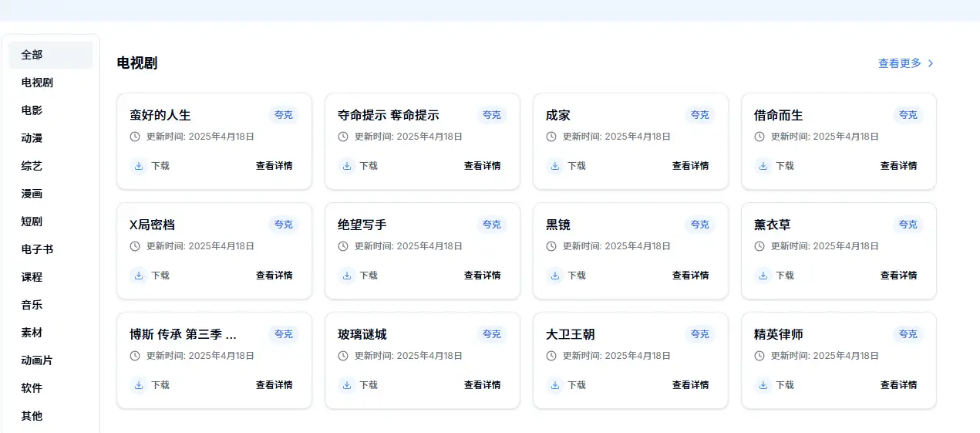Viewport: 980px width, 433px height.
Task: Click download icon on 玻璃迷城 card
Action: coord(347,385)
